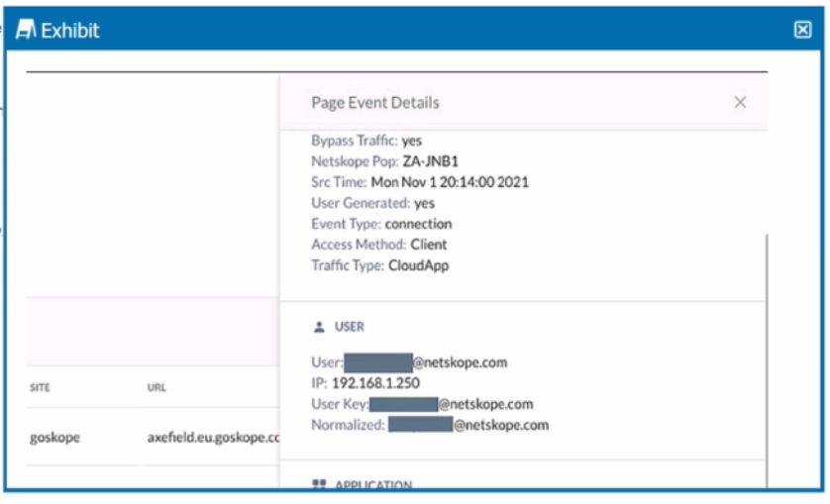
Task: Select the goskope site cell
Action: pos(55,438)
